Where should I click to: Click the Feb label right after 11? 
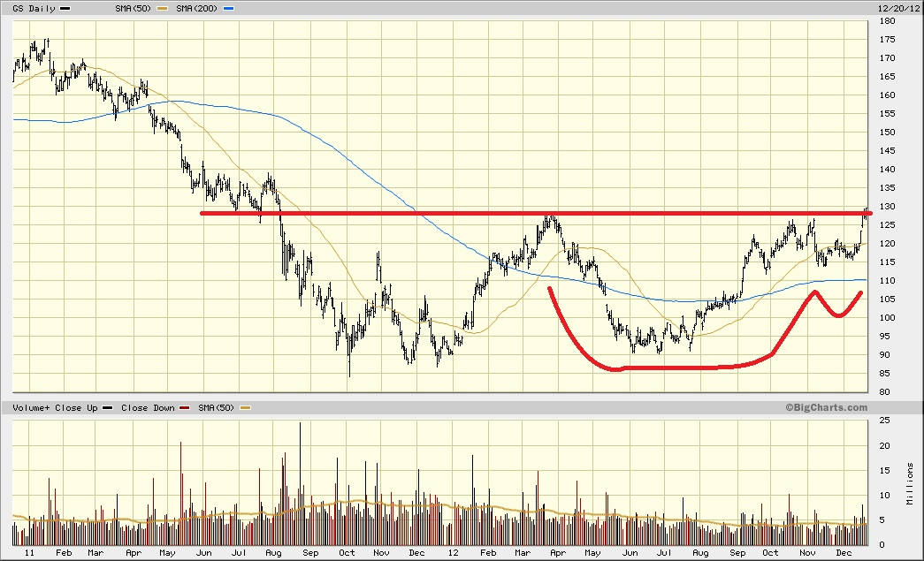click(x=64, y=553)
